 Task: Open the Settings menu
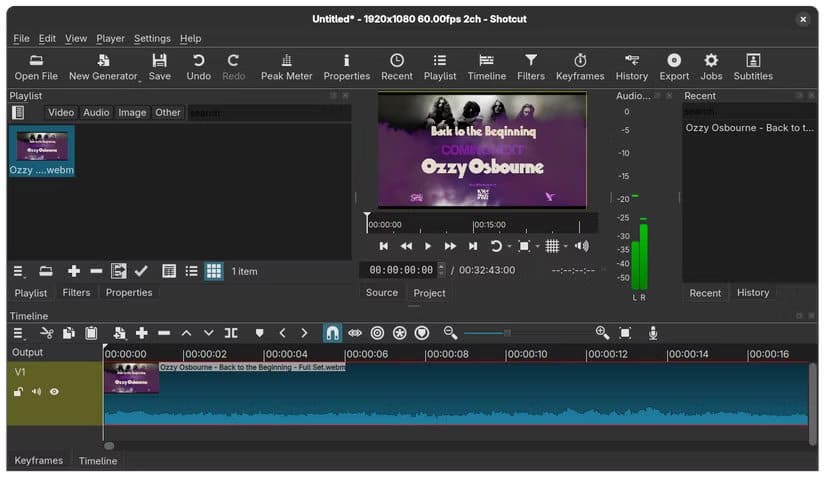[x=152, y=38]
